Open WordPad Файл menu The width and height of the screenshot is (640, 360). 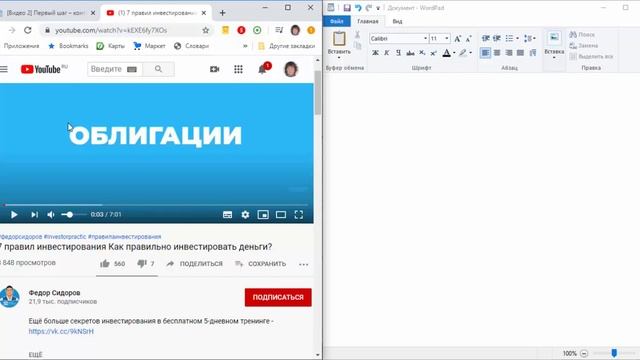point(337,21)
